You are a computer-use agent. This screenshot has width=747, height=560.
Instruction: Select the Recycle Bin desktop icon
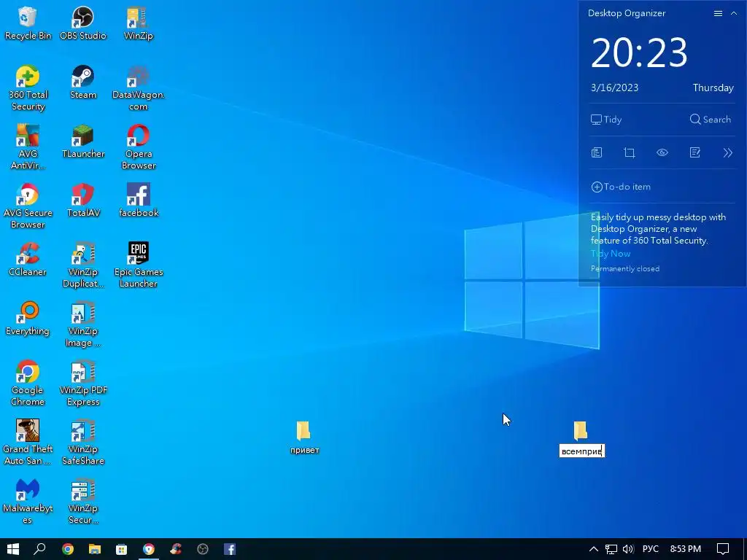28,23
